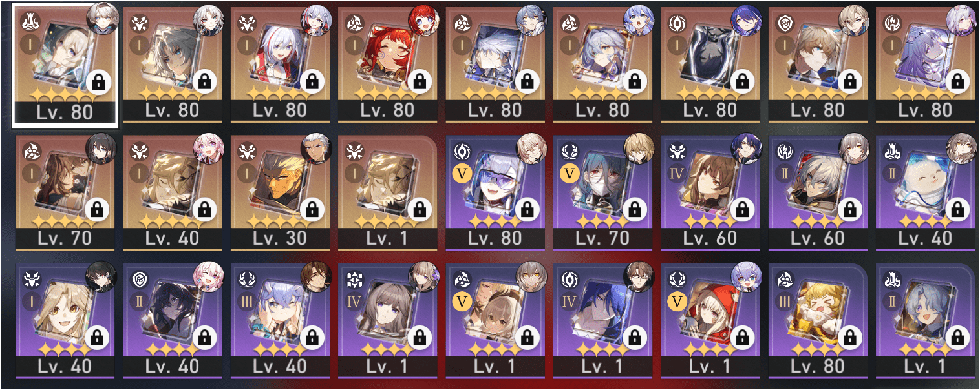Click the glasses-wearing avatar on the blue-haired man card
The width and height of the screenshot is (980, 390).
(639, 278)
